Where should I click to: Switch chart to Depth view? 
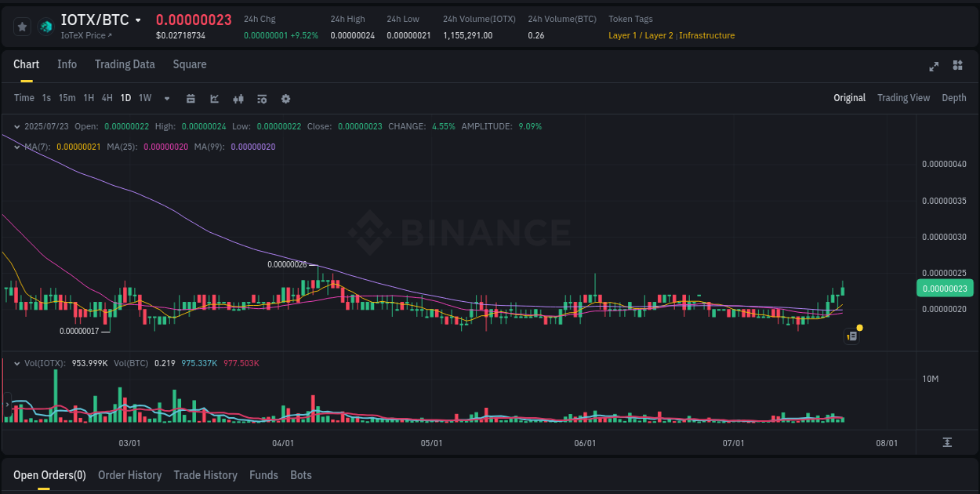(x=954, y=98)
